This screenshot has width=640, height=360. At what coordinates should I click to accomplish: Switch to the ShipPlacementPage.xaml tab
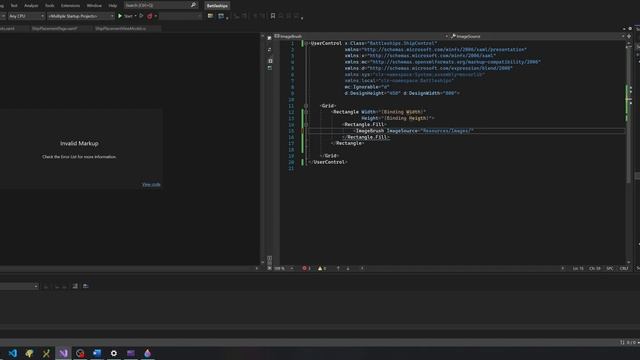click(55, 29)
